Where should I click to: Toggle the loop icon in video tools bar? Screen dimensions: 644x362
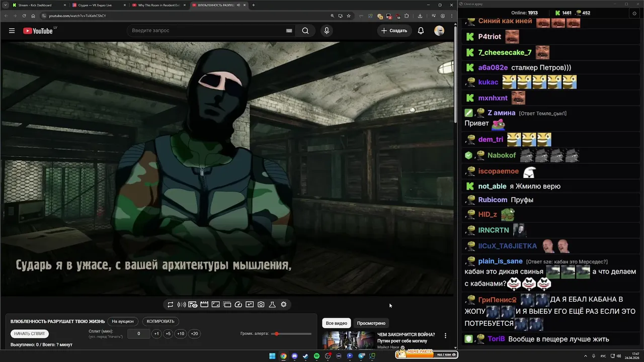pyautogui.click(x=171, y=305)
